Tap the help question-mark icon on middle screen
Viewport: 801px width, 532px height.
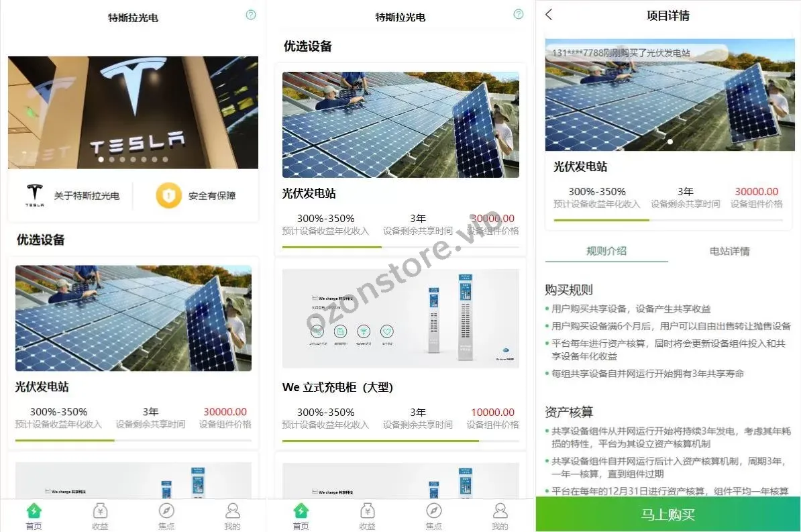click(519, 14)
